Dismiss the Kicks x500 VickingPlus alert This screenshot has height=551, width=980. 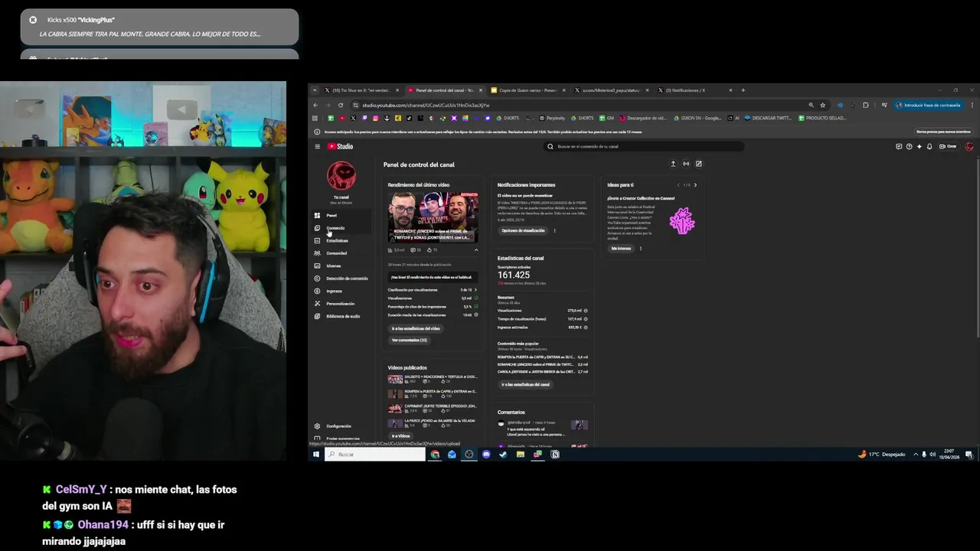point(33,20)
